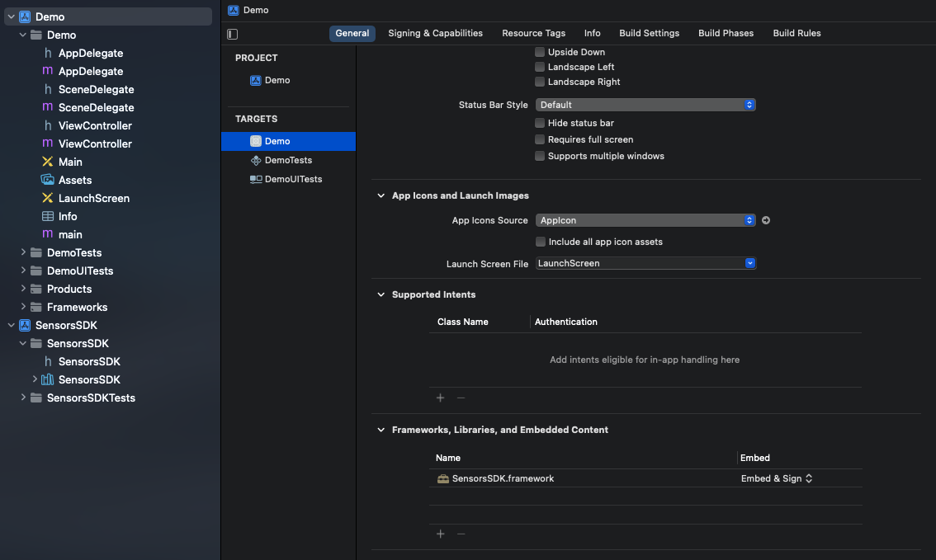Viewport: 936px width, 560px height.
Task: Click the SceneDelegate header file icon
Action: tap(48, 89)
